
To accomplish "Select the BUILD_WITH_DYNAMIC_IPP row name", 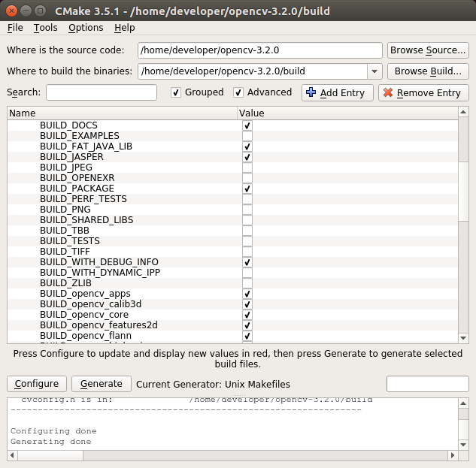I will click(100, 273).
